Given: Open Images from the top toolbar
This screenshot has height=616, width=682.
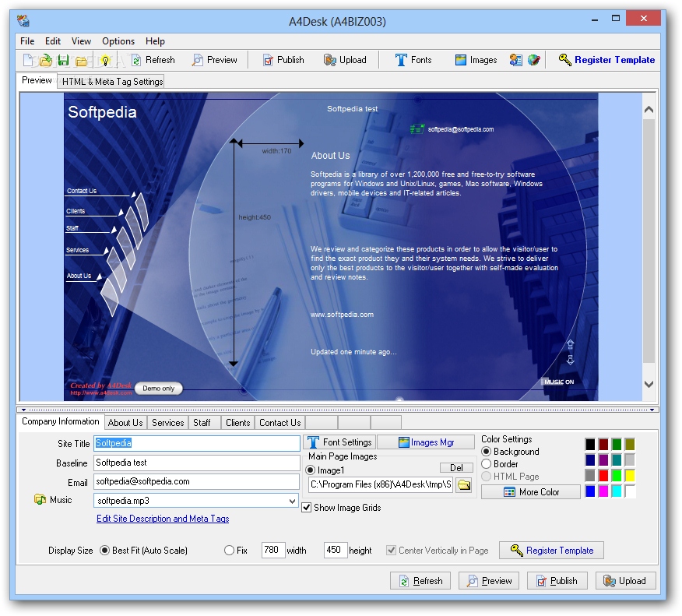Looking at the screenshot, I should coord(476,60).
